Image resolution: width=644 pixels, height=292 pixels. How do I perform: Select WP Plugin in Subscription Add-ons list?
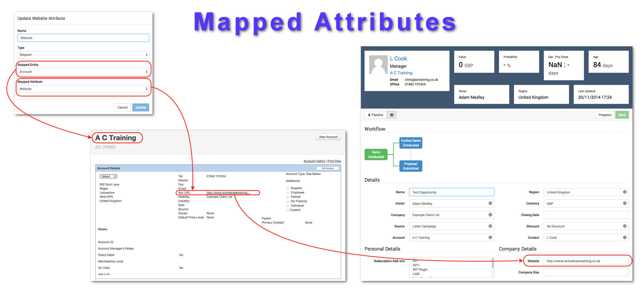click(x=420, y=269)
